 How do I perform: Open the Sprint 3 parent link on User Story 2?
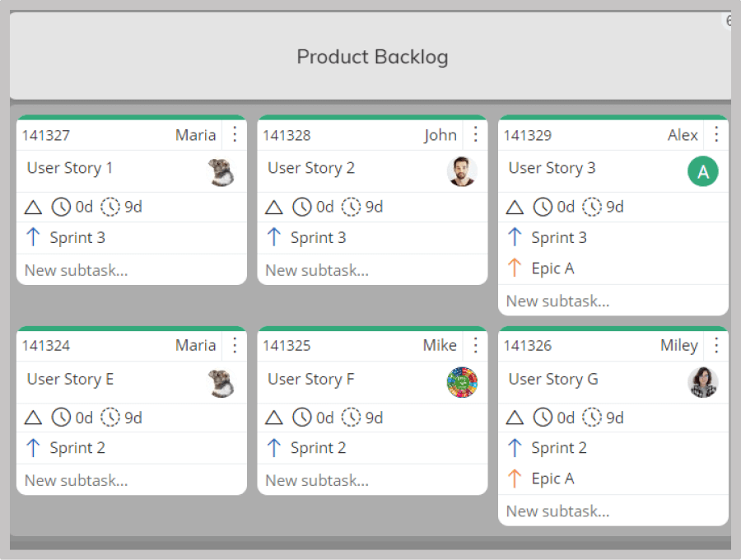(x=318, y=237)
